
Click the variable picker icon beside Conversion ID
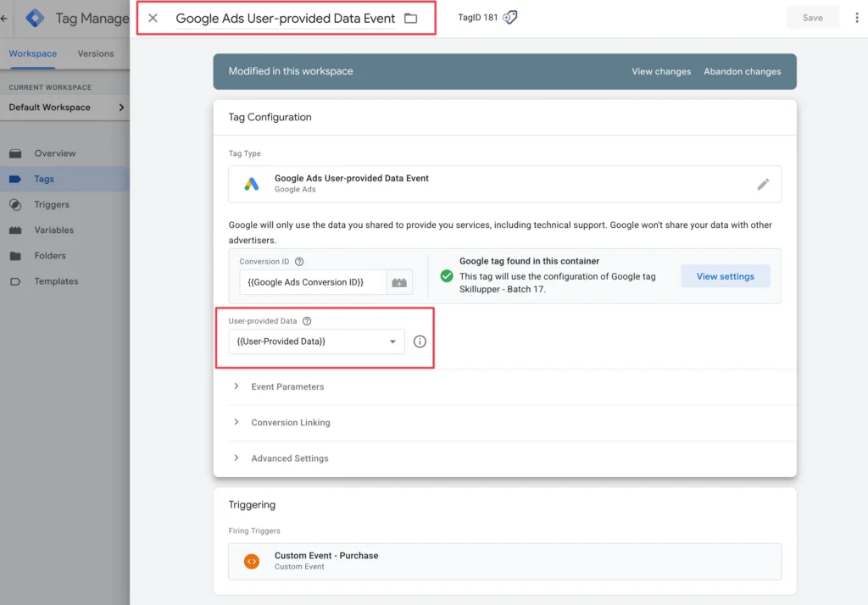coord(399,282)
